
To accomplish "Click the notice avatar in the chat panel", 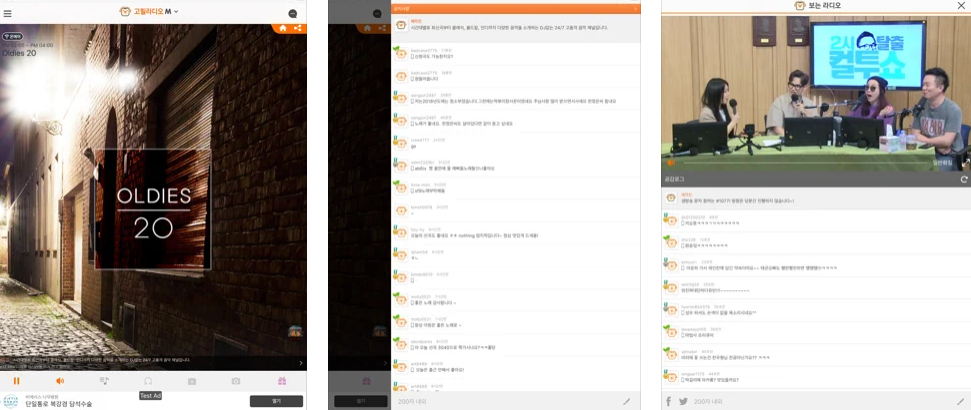I will click(x=401, y=25).
